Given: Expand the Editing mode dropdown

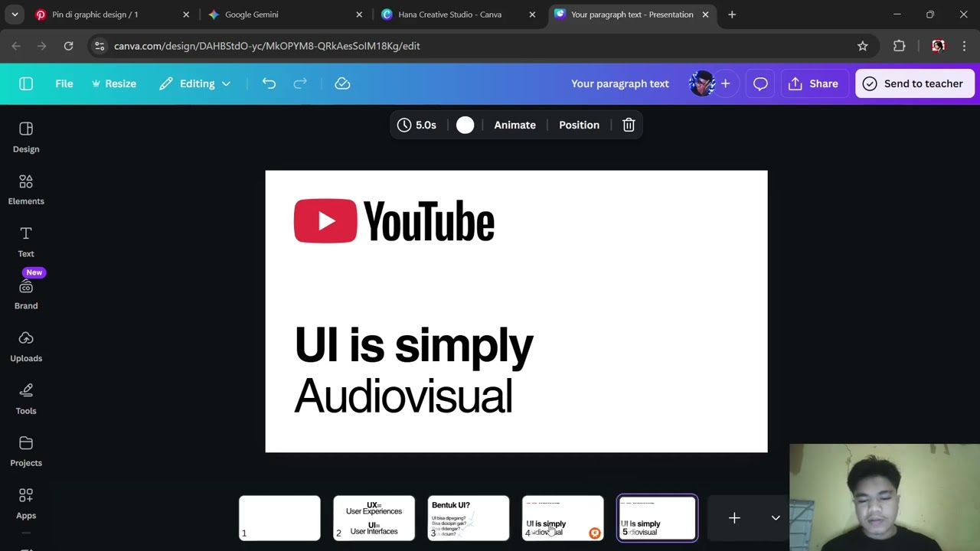Looking at the screenshot, I should coord(195,83).
